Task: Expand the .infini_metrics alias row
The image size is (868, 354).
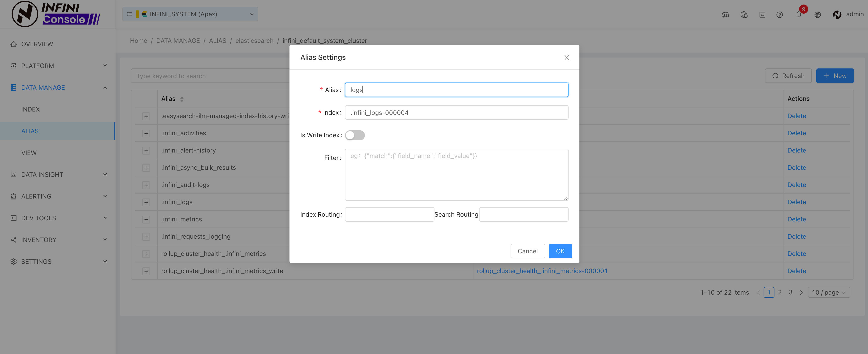Action: (146, 219)
